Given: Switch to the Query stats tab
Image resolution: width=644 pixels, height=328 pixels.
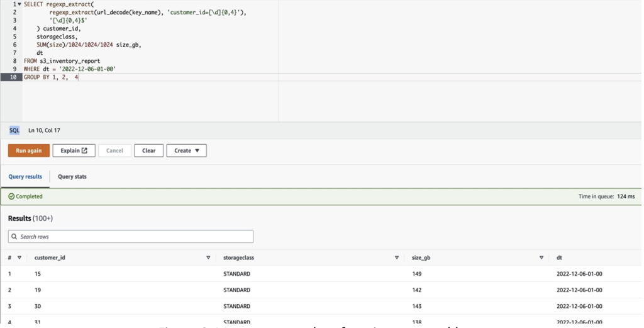Looking at the screenshot, I should 72,176.
